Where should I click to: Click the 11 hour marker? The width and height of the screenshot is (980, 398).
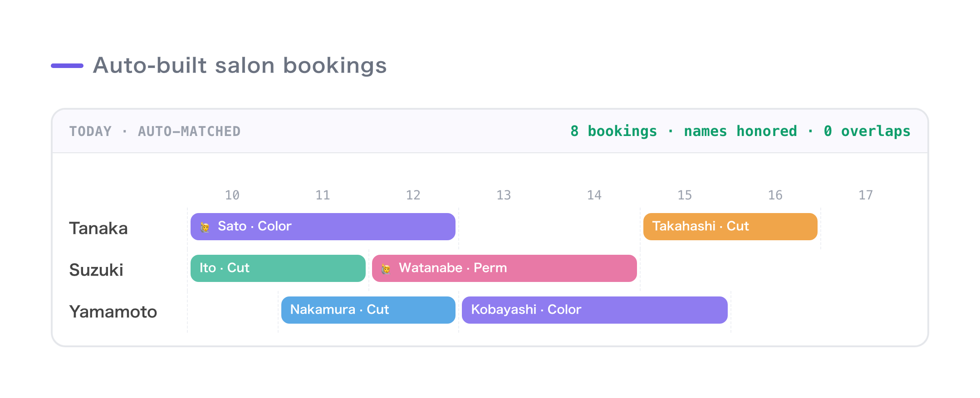click(323, 195)
